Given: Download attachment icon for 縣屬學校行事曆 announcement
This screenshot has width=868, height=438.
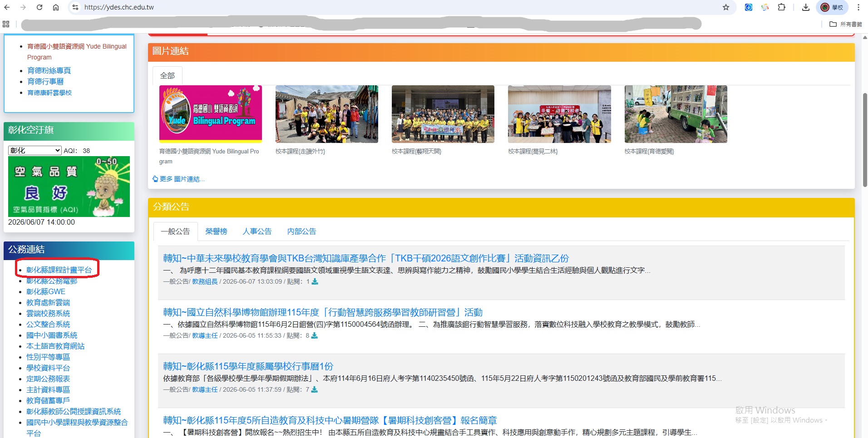Looking at the screenshot, I should (314, 389).
